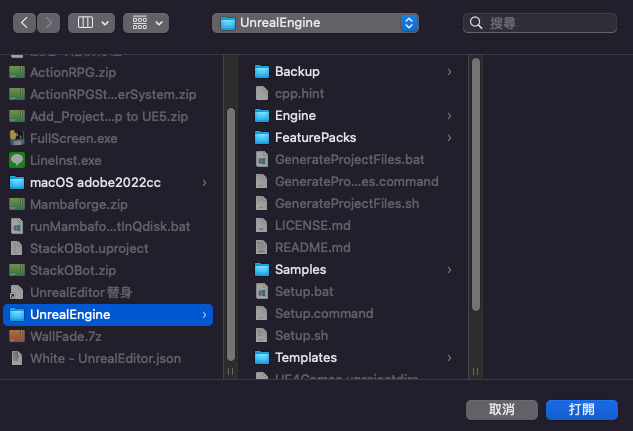Click the GenerateProjectFiles.sh icon

[262, 204]
